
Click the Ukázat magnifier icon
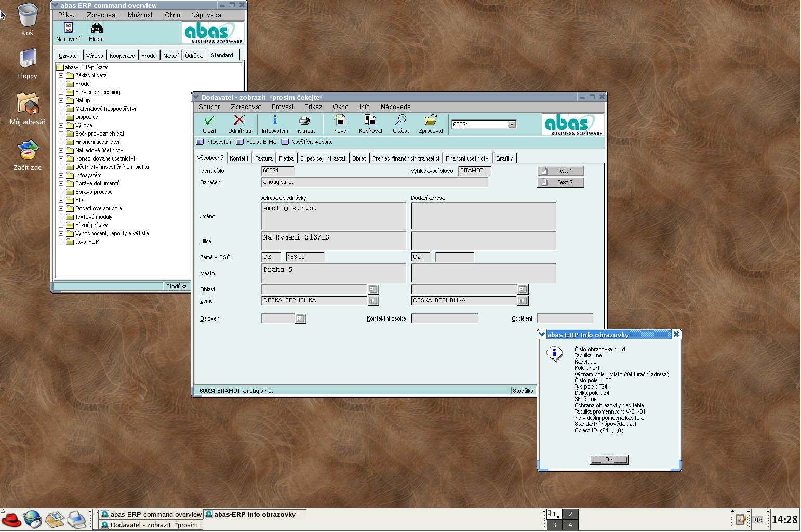401,121
